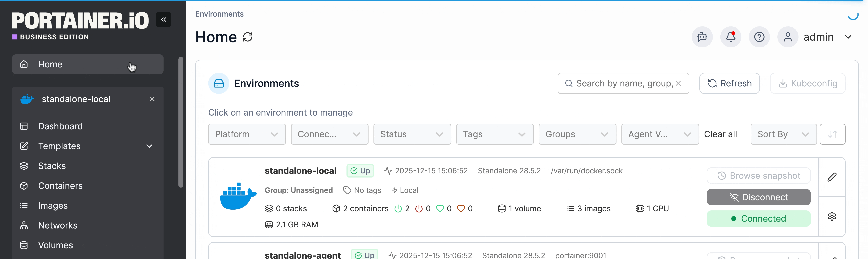Click the refresh icon beside Home title
The image size is (868, 259).
(x=248, y=37)
